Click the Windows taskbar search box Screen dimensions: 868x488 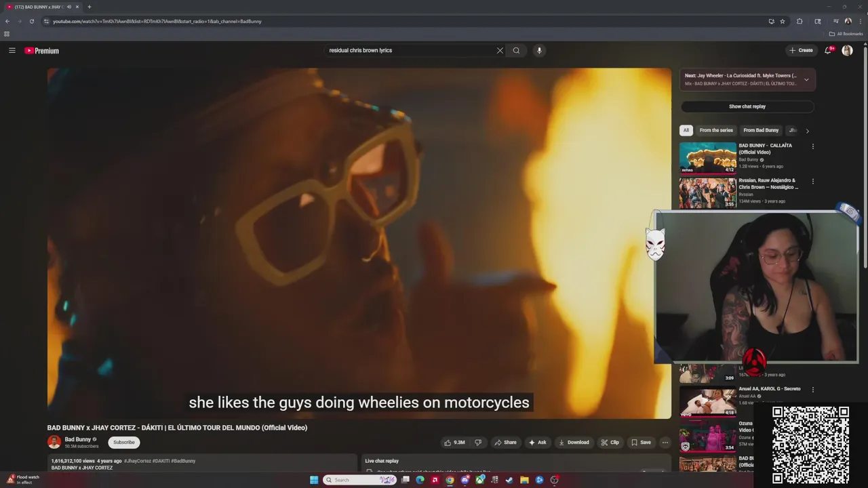(x=359, y=480)
